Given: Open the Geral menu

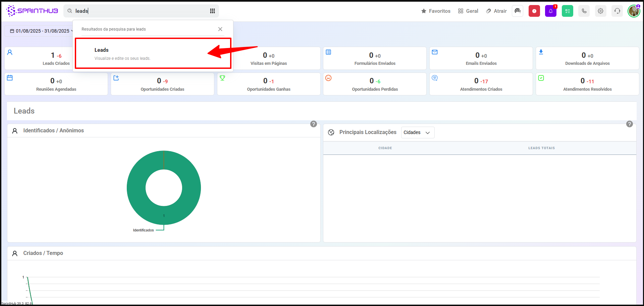Looking at the screenshot, I should (468, 11).
